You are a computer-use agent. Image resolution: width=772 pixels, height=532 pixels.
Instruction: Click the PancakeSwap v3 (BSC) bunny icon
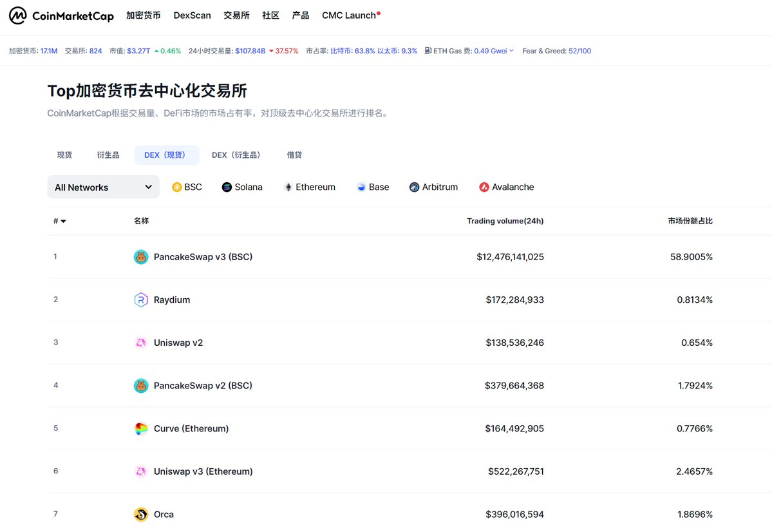(x=141, y=256)
